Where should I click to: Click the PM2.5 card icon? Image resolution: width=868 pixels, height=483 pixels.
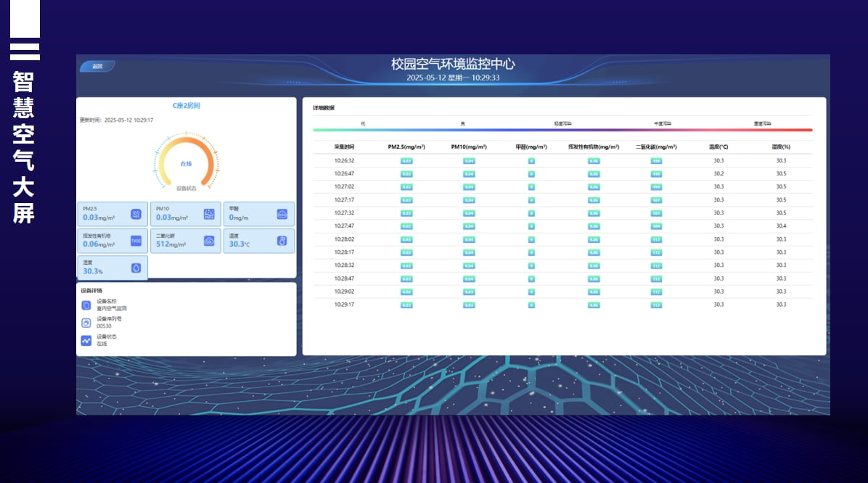pyautogui.click(x=136, y=214)
